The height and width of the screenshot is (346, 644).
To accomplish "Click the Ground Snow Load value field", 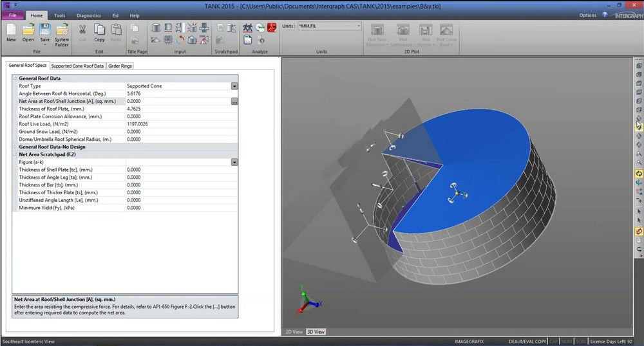I will pos(181,132).
